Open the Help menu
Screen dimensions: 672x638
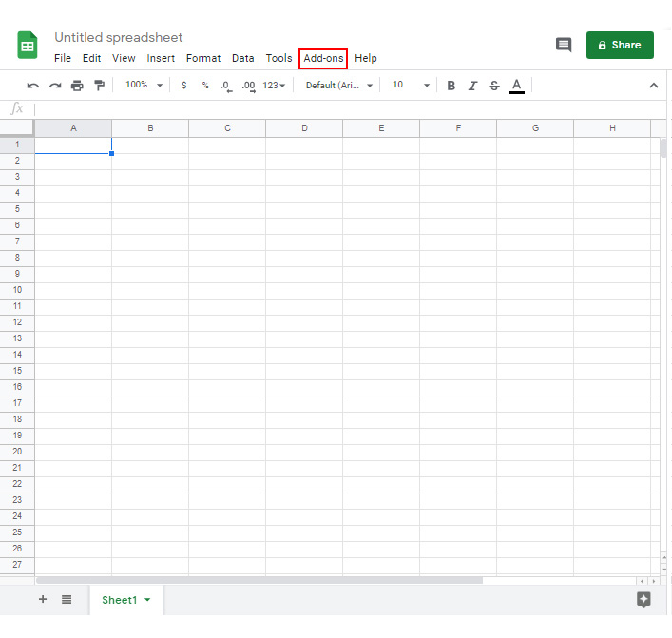(x=366, y=58)
